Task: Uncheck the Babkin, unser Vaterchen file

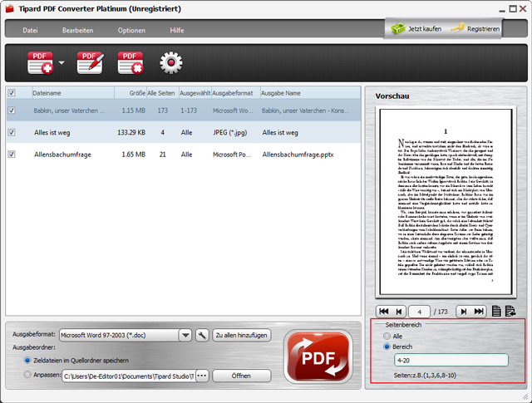Action: click(12, 111)
